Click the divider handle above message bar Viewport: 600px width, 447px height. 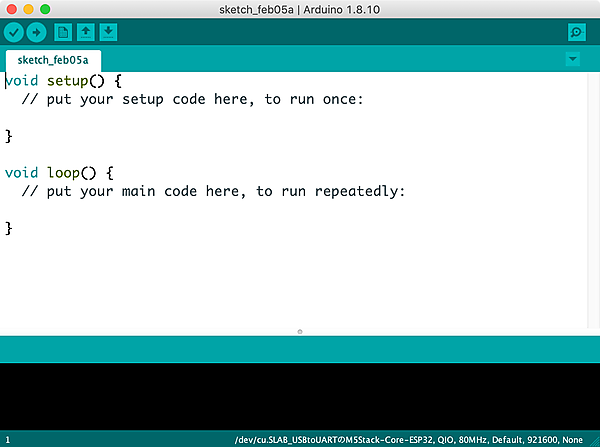tap(300, 331)
